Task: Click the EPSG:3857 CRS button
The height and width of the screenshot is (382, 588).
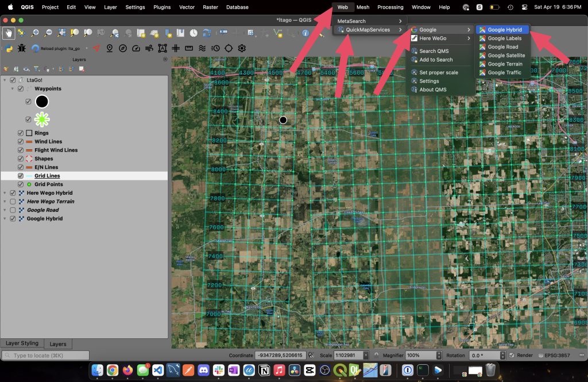Action: click(x=554, y=355)
